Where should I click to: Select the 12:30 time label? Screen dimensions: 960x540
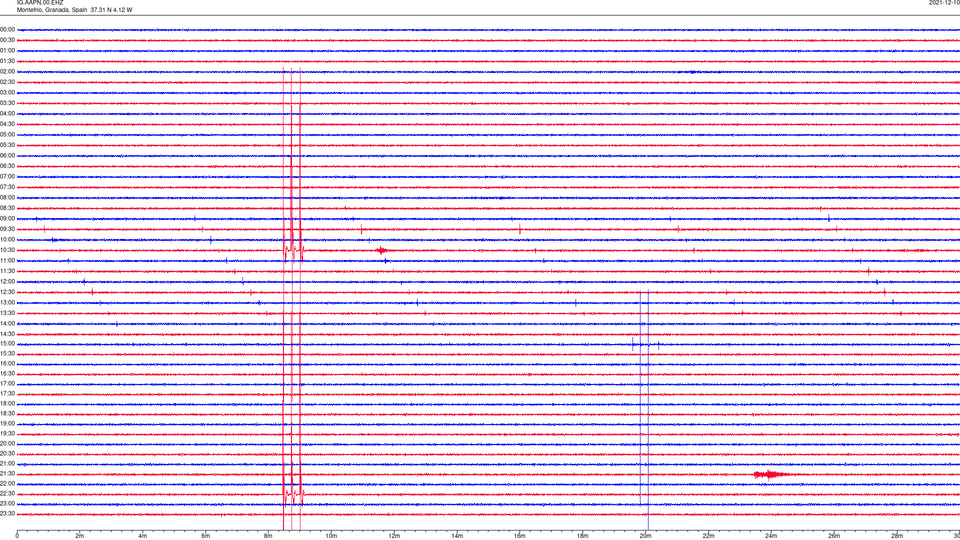7,292
